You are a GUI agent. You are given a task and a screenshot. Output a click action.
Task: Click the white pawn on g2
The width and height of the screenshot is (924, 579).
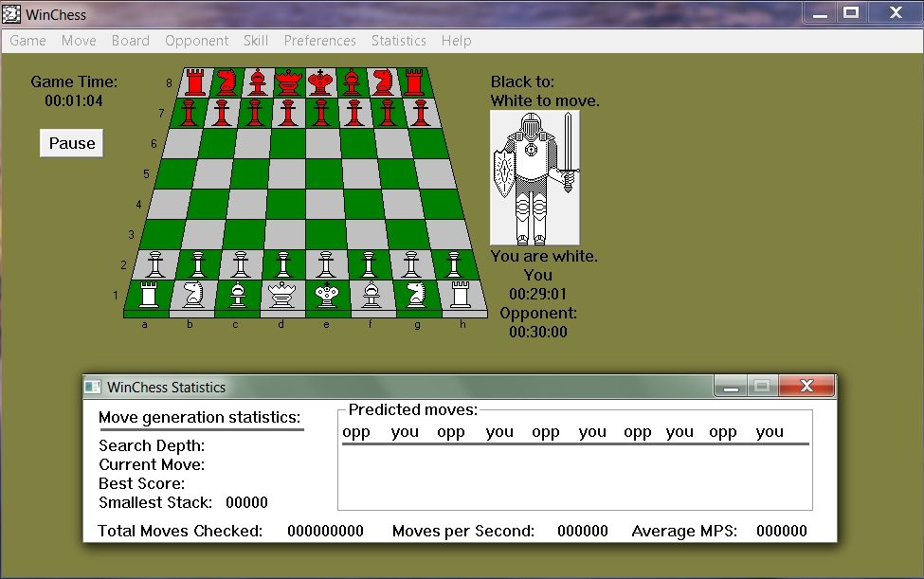click(x=410, y=264)
